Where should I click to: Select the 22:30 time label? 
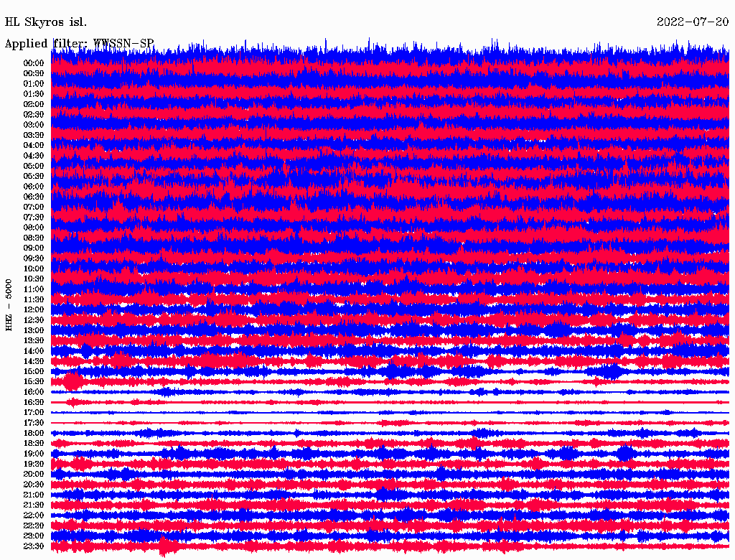click(34, 526)
